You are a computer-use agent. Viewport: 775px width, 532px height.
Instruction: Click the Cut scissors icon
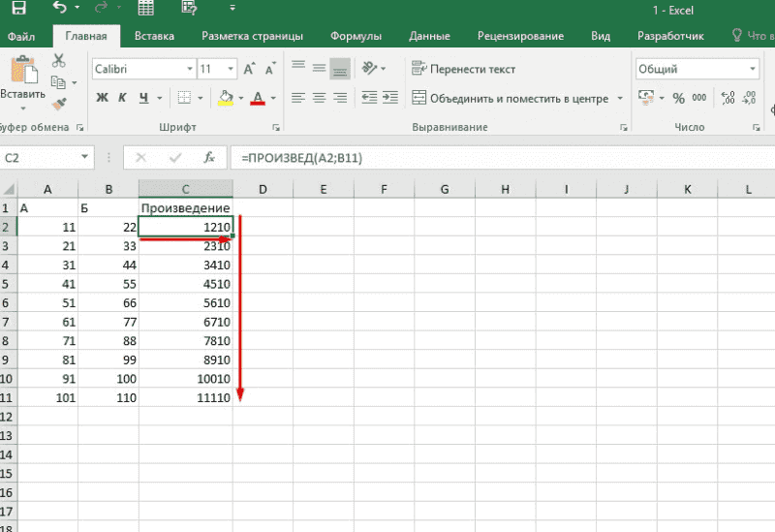(x=58, y=60)
